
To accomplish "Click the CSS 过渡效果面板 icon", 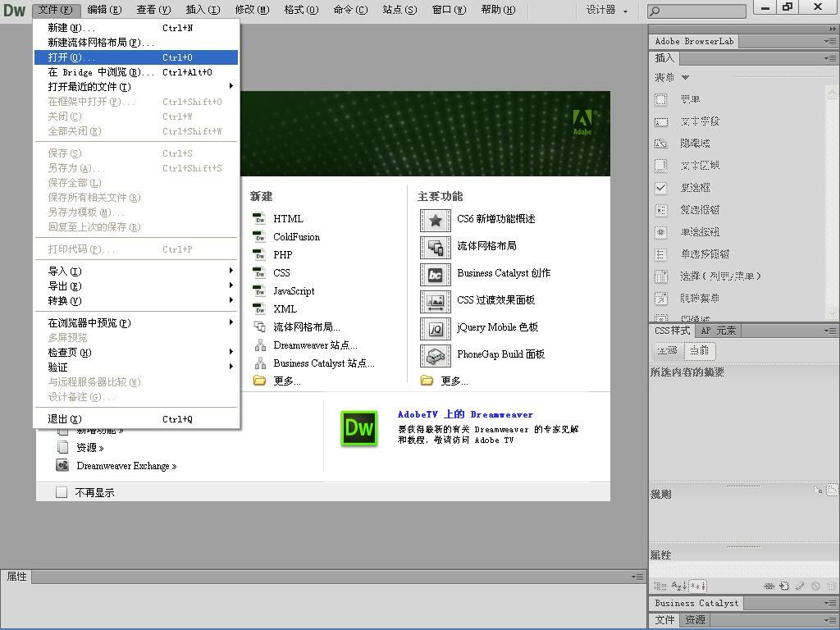I will 435,301.
